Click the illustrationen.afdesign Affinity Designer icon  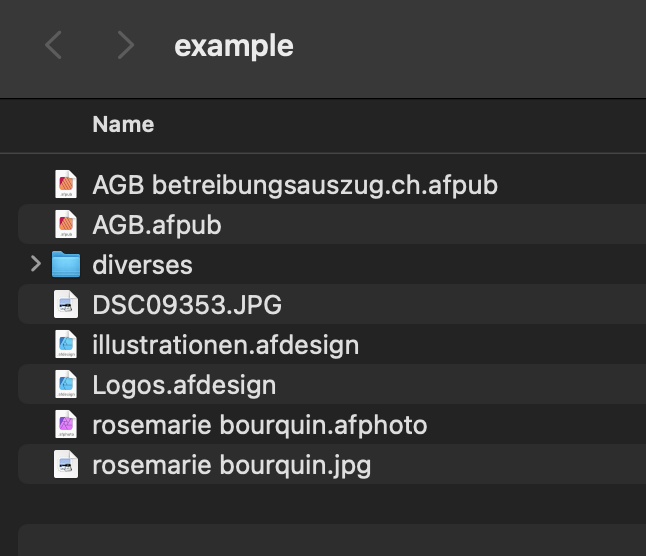[66, 344]
